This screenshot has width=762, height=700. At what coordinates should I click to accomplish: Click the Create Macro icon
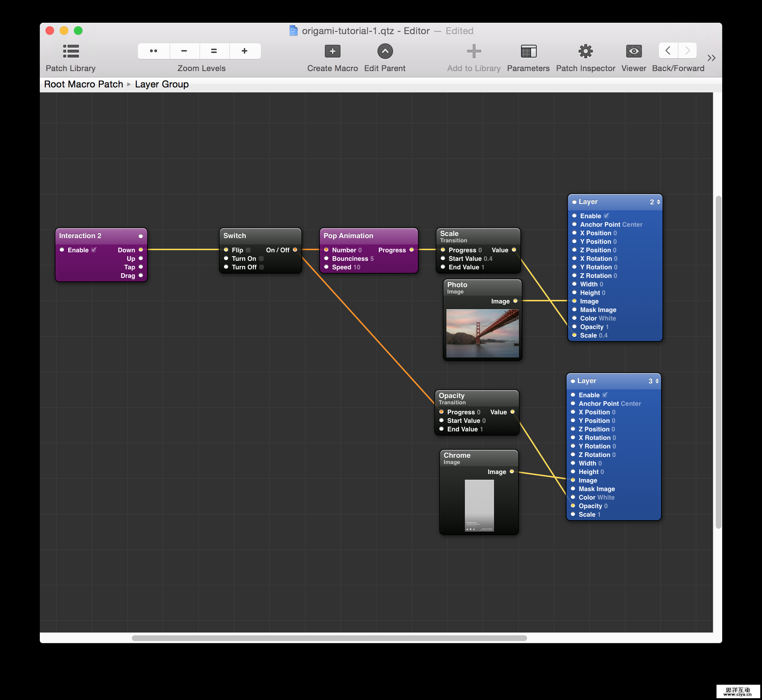332,51
